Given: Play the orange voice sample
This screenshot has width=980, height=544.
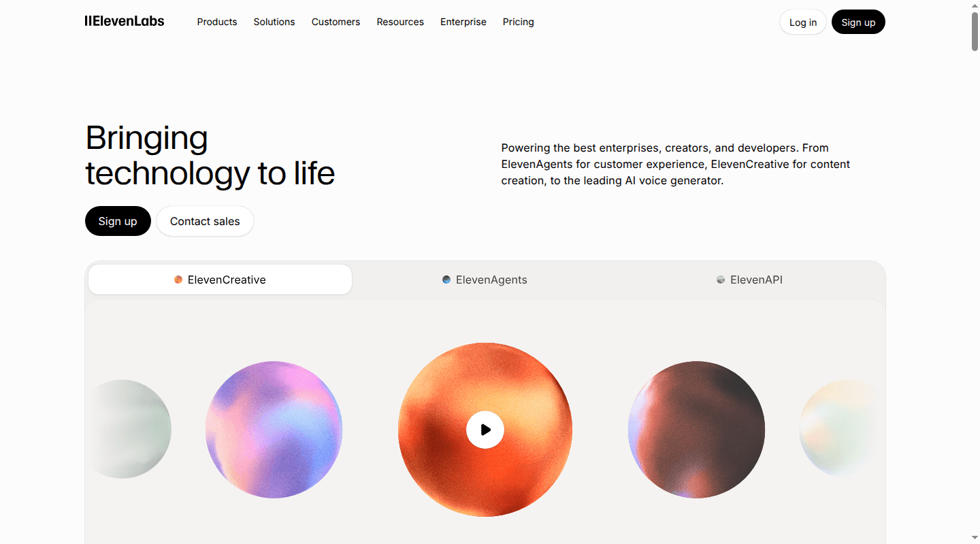Looking at the screenshot, I should [485, 430].
